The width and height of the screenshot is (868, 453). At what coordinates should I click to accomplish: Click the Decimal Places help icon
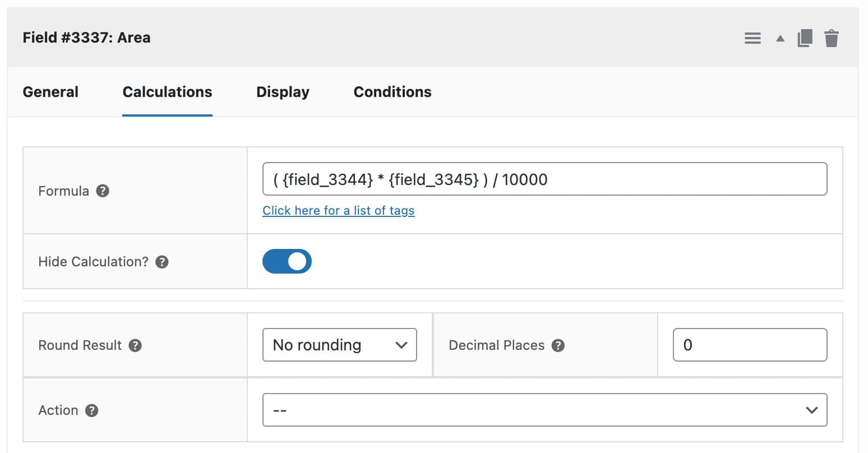point(558,345)
